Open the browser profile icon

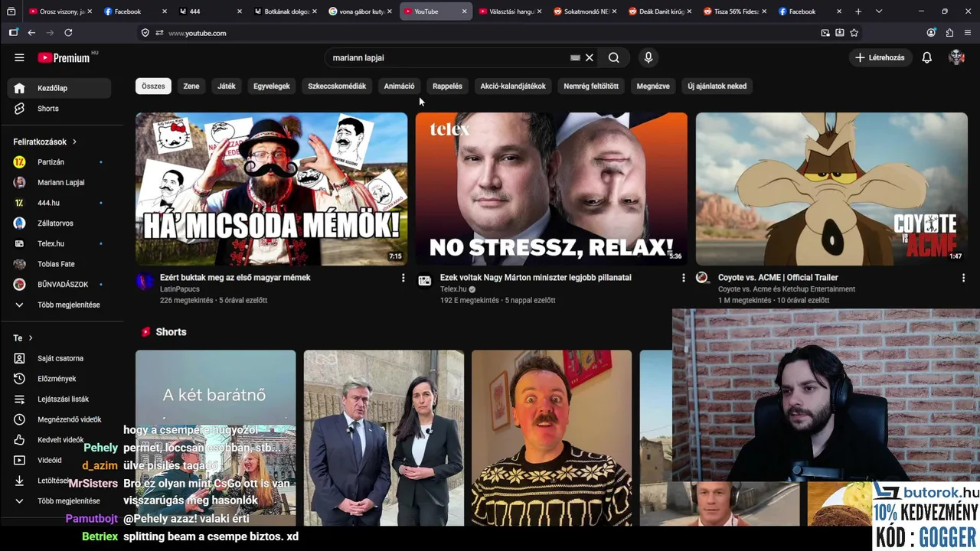coord(931,33)
